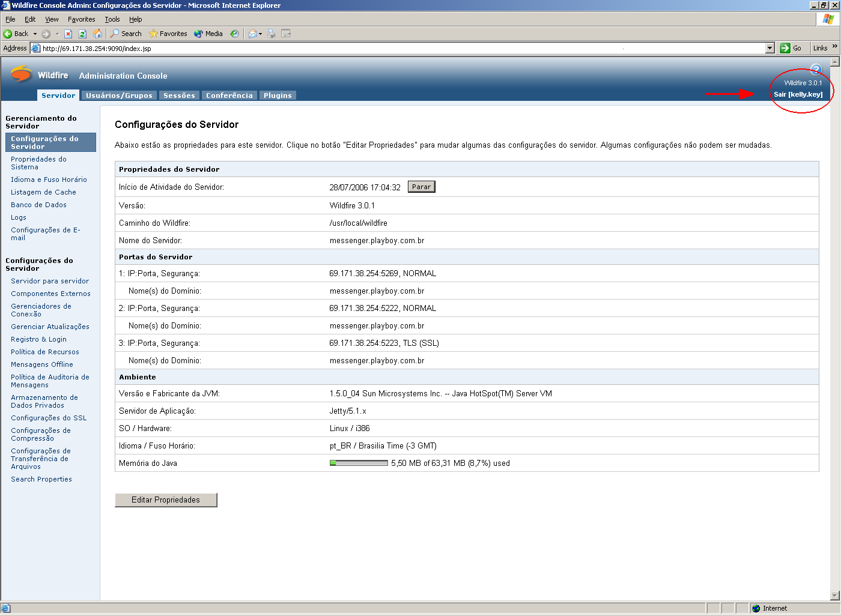Click the Mail envelope icon
The image size is (841, 616).
[x=252, y=34]
